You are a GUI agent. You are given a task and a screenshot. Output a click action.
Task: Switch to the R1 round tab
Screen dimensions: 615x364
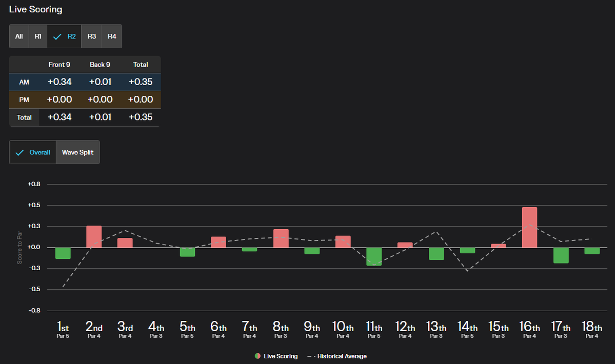[x=38, y=36]
